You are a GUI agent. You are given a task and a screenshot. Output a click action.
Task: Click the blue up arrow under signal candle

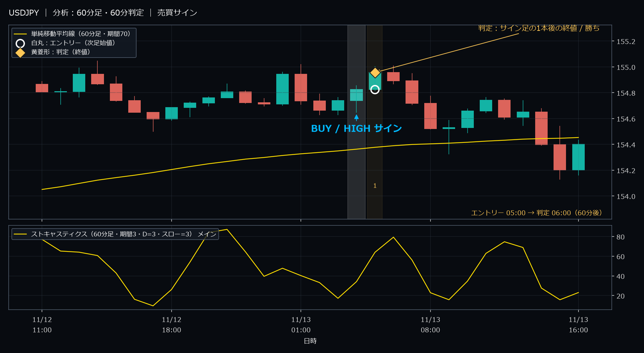(356, 118)
